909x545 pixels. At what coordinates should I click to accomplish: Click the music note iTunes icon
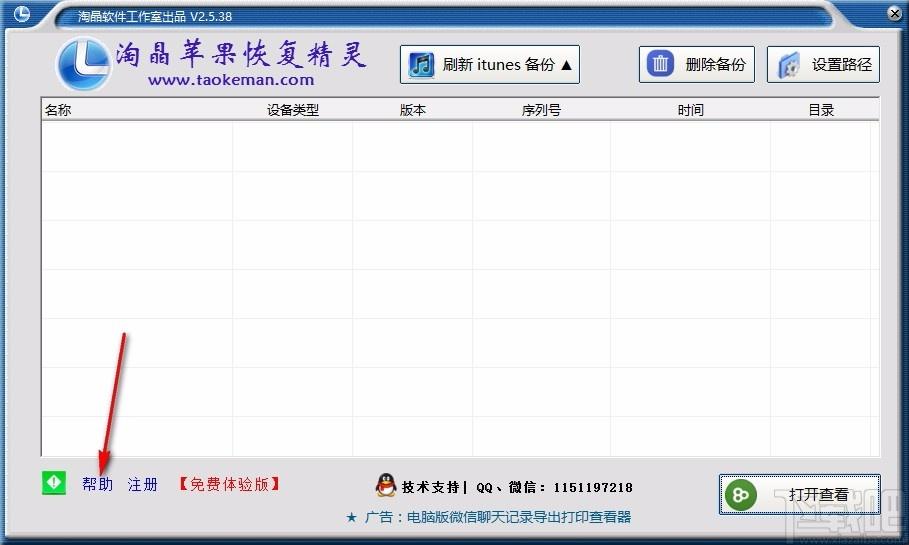(421, 64)
